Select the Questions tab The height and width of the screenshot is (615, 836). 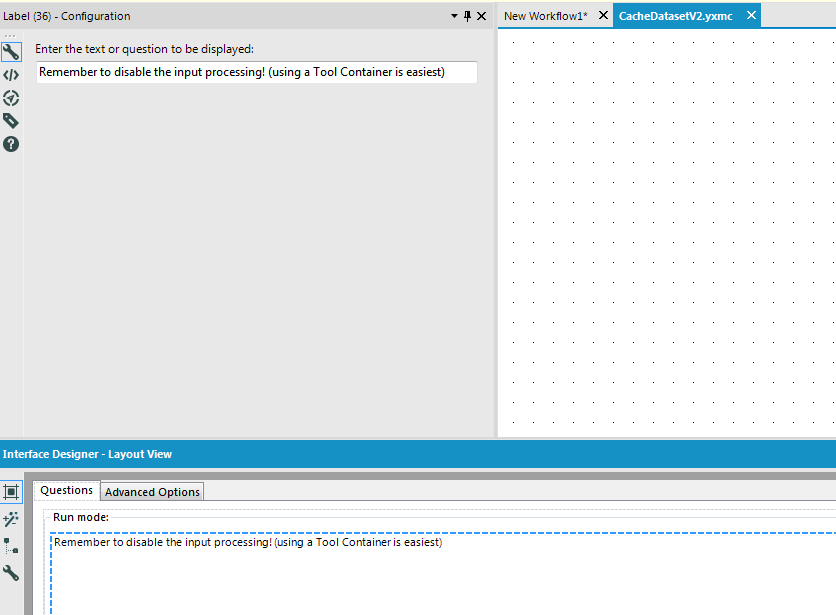coord(67,491)
